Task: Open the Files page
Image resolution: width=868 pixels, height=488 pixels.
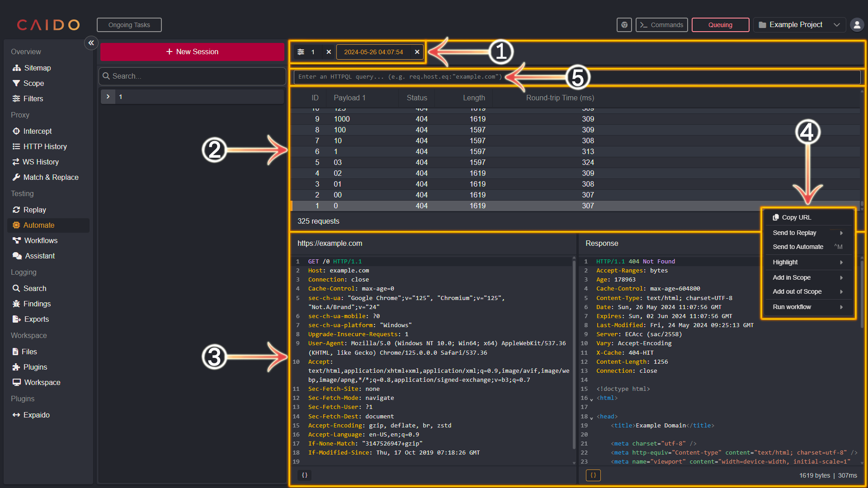Action: point(25,352)
